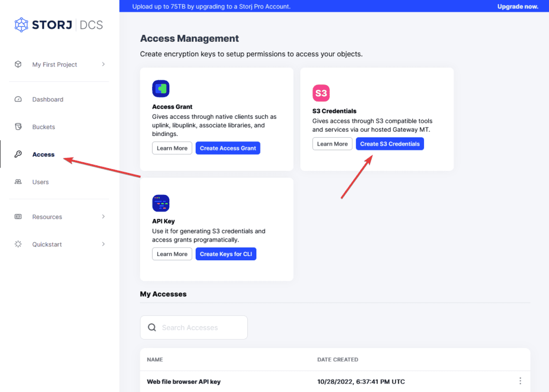The width and height of the screenshot is (549, 392).
Task: Click the Upload up to 75TB banner text
Action: click(211, 6)
